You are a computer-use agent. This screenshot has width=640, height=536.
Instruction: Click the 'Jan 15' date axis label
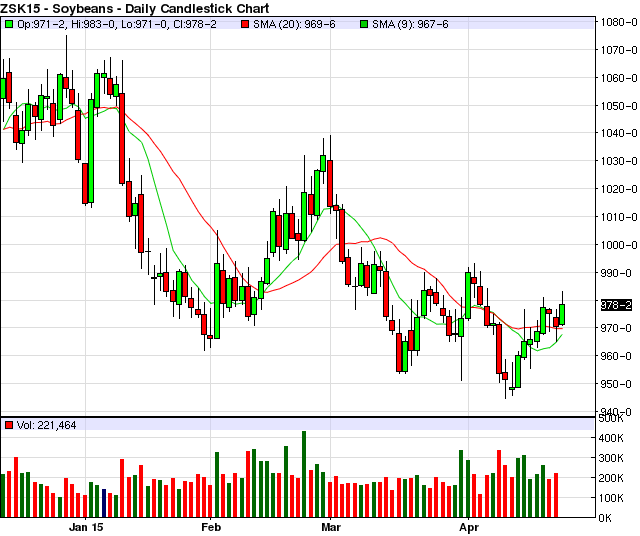tap(86, 527)
